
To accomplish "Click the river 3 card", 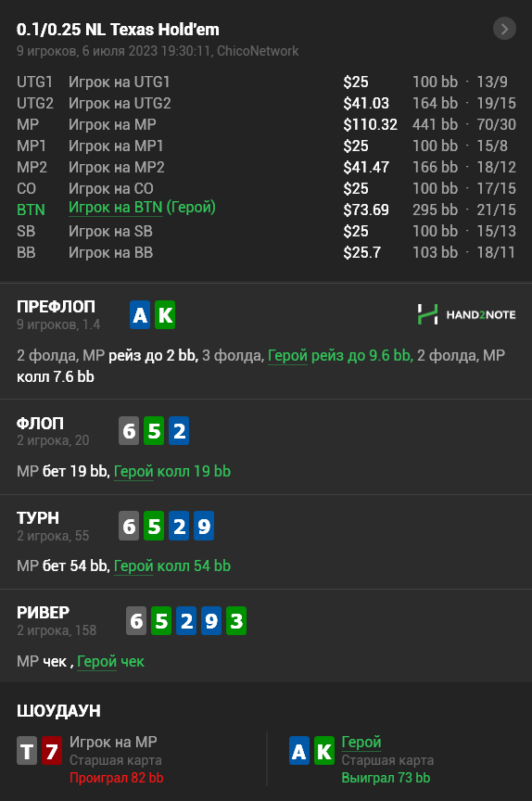I will pos(236,620).
